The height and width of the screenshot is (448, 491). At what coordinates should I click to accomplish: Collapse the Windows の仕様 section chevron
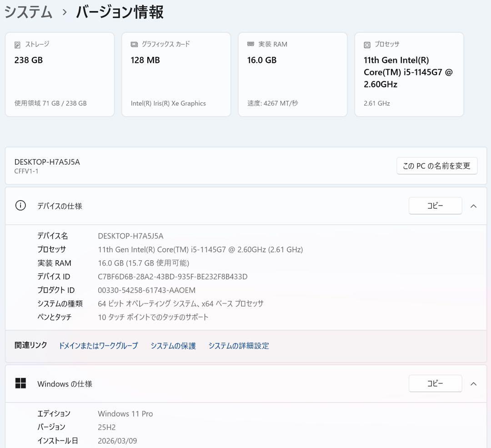point(473,383)
